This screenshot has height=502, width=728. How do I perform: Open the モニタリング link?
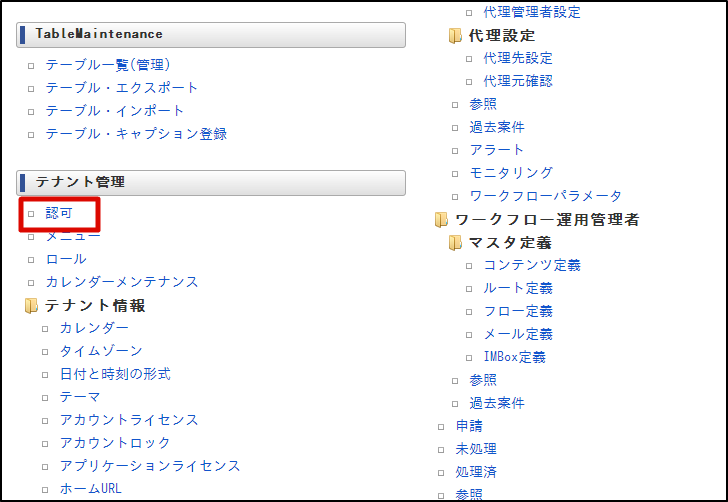click(x=511, y=173)
